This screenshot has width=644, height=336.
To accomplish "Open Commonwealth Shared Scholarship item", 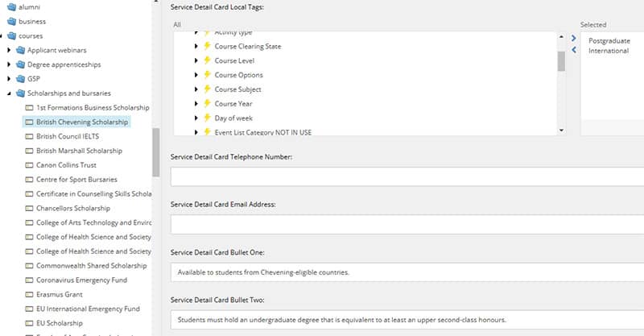I will click(92, 266).
